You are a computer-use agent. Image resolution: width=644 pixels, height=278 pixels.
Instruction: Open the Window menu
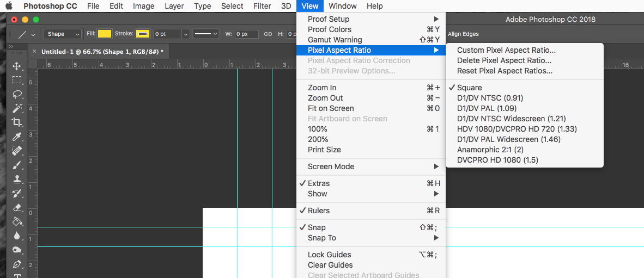(x=343, y=6)
